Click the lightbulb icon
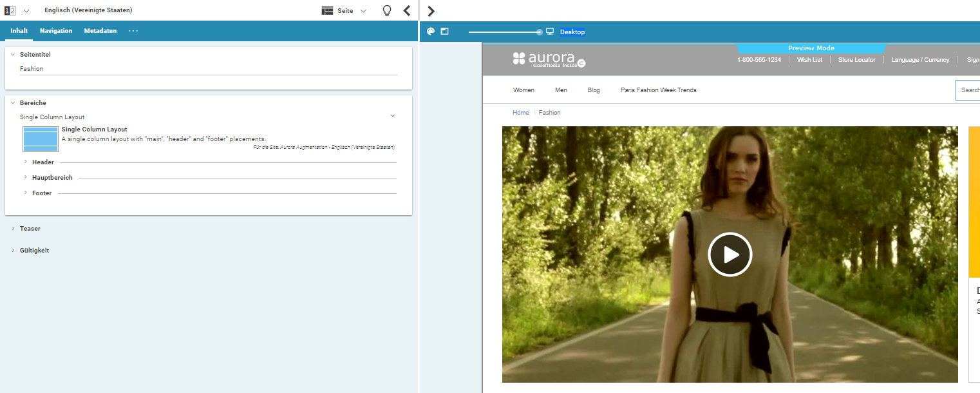The width and height of the screenshot is (980, 393). pos(387,10)
